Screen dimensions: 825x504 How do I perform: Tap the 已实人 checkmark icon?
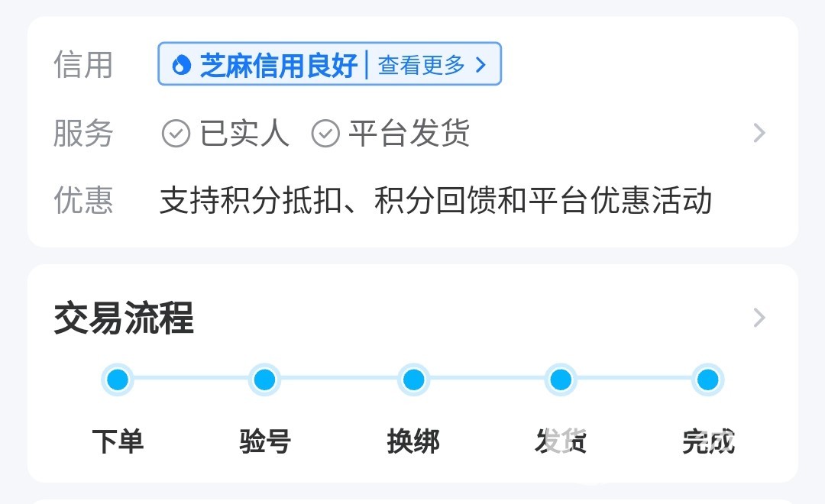pos(176,134)
